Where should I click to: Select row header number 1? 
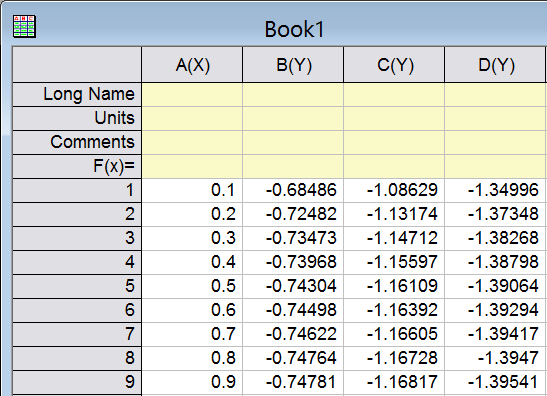coord(77,190)
